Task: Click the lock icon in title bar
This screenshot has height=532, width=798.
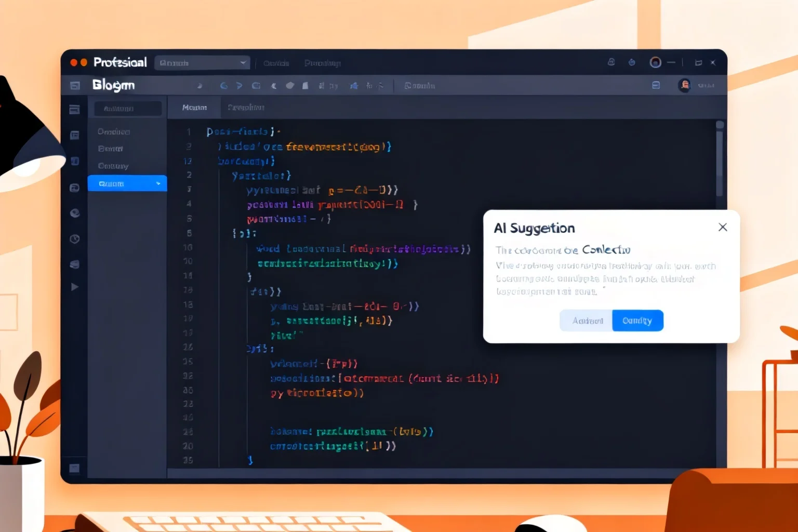Action: click(611, 62)
